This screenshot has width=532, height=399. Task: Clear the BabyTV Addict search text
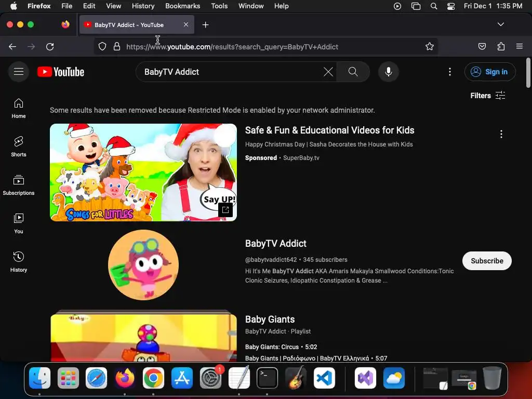328,72
